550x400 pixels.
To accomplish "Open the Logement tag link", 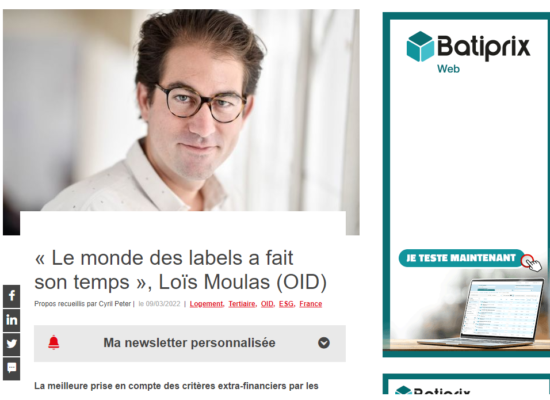I will point(207,304).
